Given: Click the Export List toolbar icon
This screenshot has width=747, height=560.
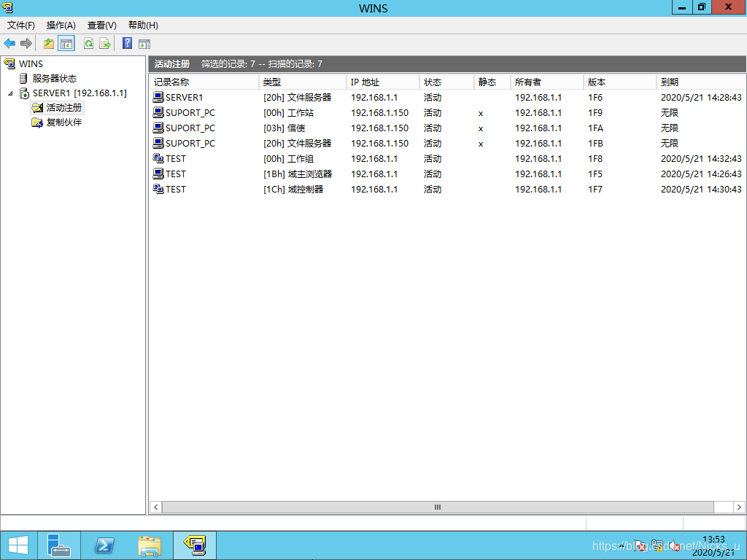Looking at the screenshot, I should [105, 43].
